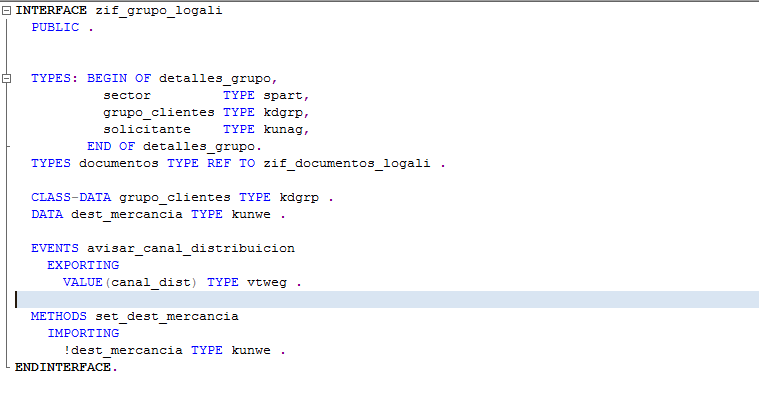Click the PUBLIC keyword
Viewport: 759px width, 397px height.
pyautogui.click(x=55, y=28)
